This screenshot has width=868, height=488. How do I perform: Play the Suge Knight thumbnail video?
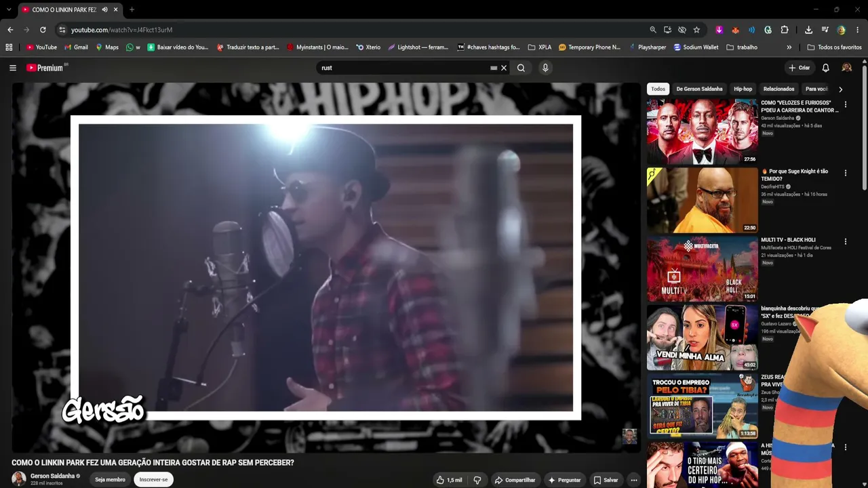(702, 200)
